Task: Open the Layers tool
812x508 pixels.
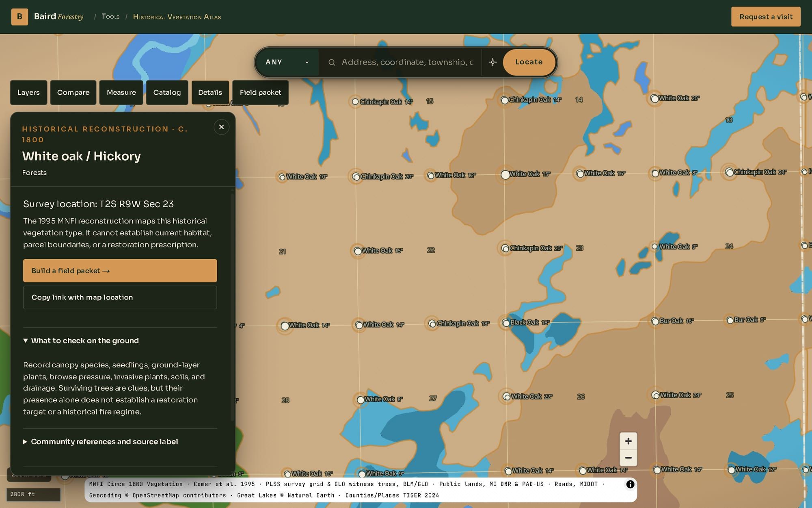Action: (28, 92)
